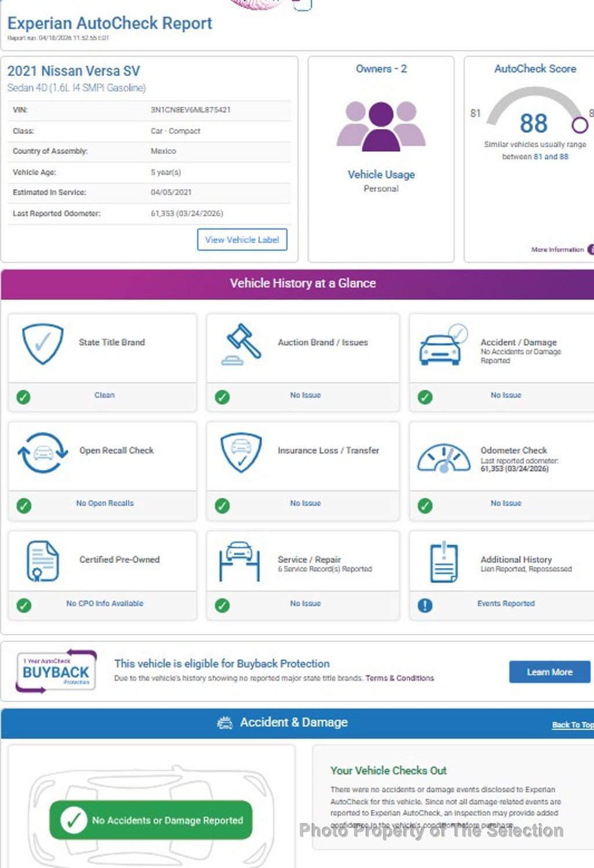This screenshot has height=868, width=594.
Task: Click the 2021 Nissan Versa SV title
Action: click(74, 71)
